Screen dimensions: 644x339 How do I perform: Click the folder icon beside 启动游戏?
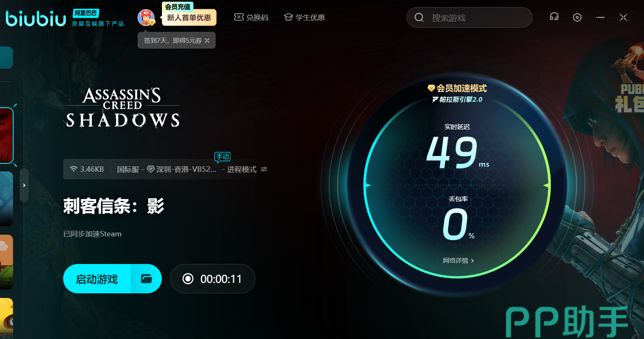coord(146,279)
